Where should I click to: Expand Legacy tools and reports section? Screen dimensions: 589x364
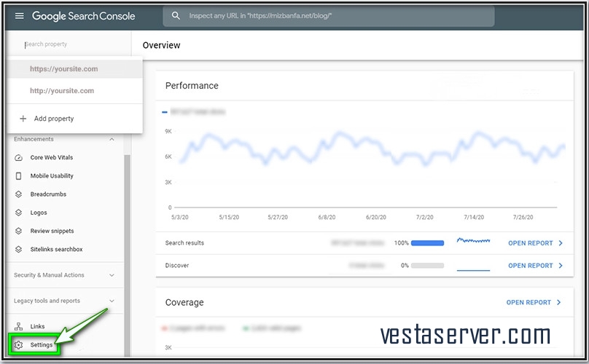click(112, 301)
